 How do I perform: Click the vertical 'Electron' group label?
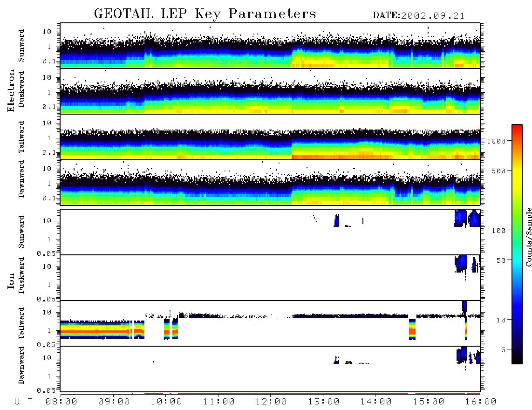click(11, 90)
